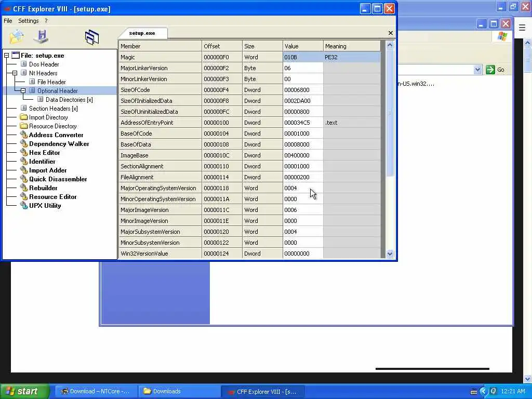Click the BaseOfData member cell

[160, 144]
